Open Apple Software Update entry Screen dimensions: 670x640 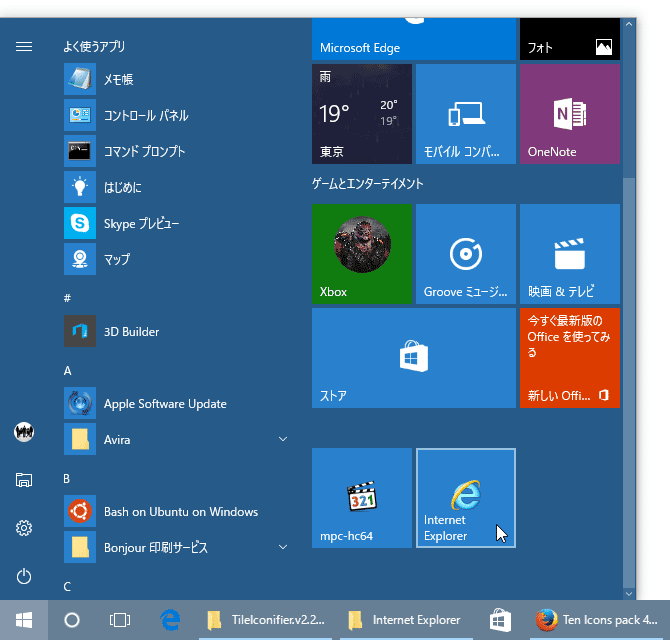pyautogui.click(x=176, y=404)
